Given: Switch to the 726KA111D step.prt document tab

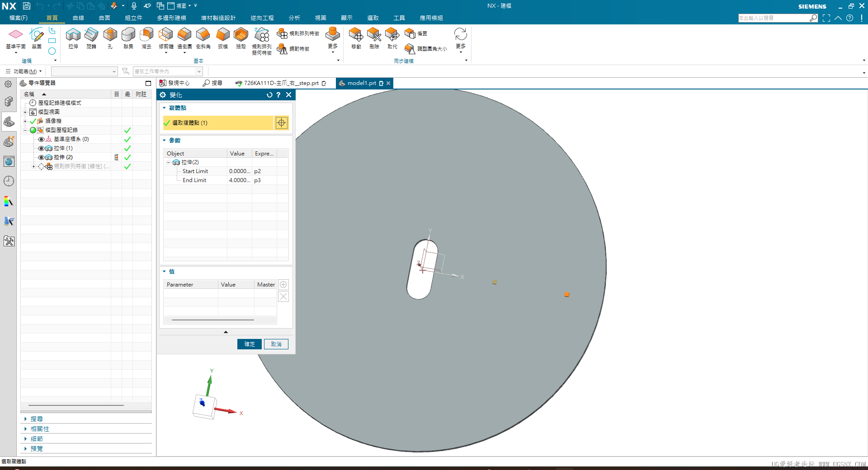Looking at the screenshot, I should coord(281,83).
